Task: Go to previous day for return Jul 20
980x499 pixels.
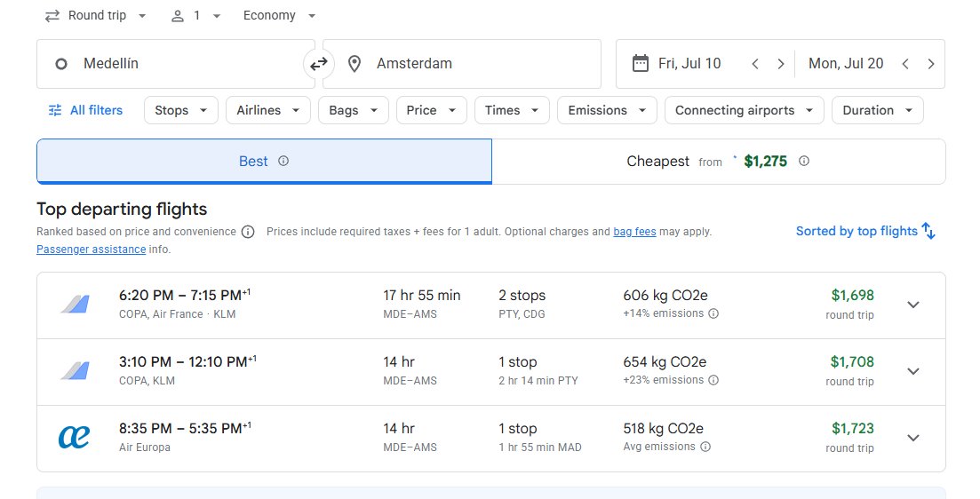Action: coord(905,64)
